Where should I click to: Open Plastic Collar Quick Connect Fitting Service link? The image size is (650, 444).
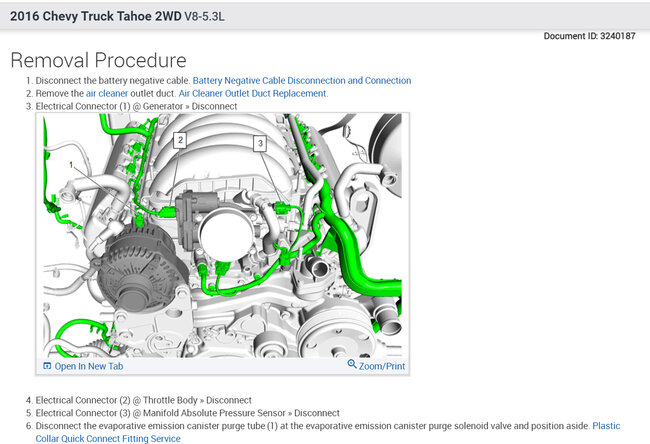(x=327, y=432)
